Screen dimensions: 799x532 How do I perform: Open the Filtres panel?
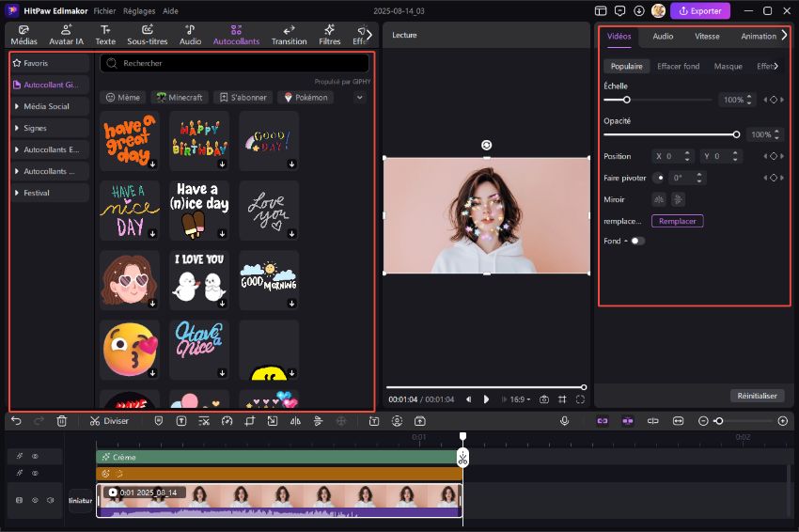329,35
